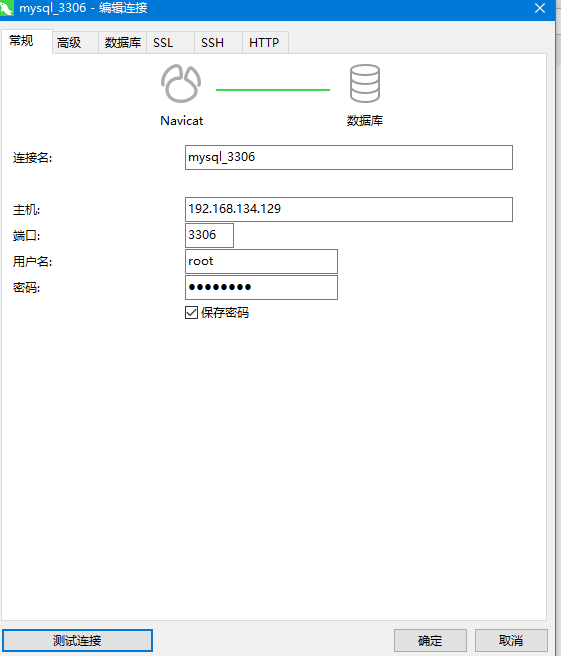
Task: Focus the 主机 field showing 192.168.134.129
Action: (x=349, y=209)
